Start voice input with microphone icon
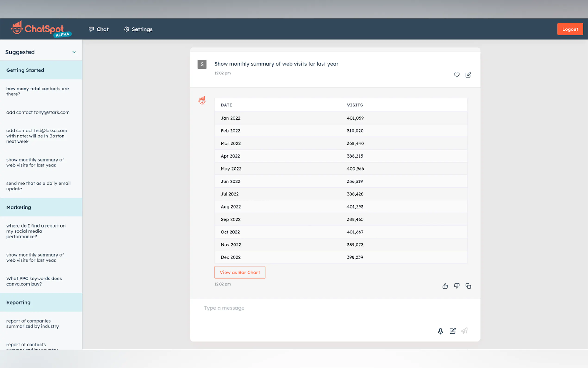 click(x=440, y=331)
